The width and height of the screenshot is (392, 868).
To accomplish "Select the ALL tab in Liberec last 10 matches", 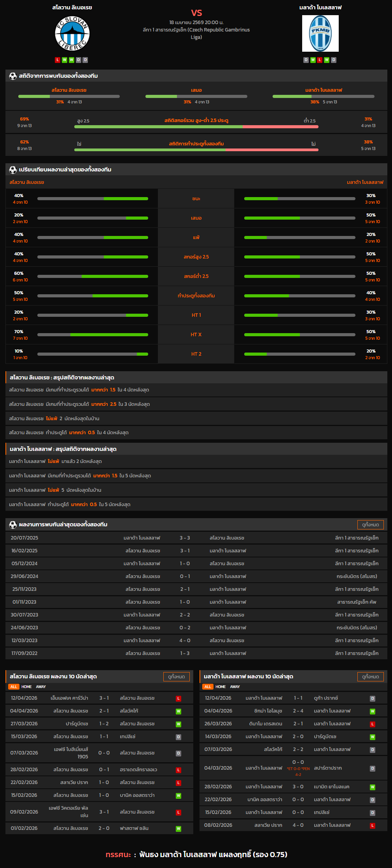I will (14, 687).
